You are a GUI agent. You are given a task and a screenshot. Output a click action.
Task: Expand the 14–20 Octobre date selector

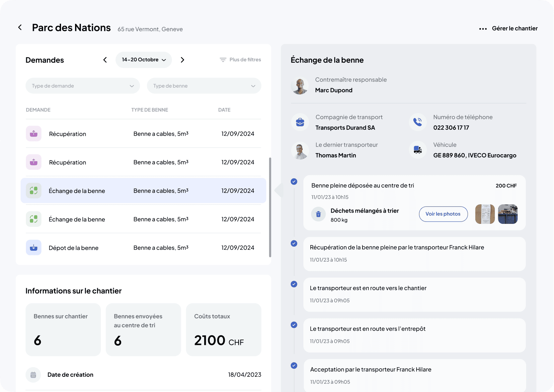coord(143,60)
